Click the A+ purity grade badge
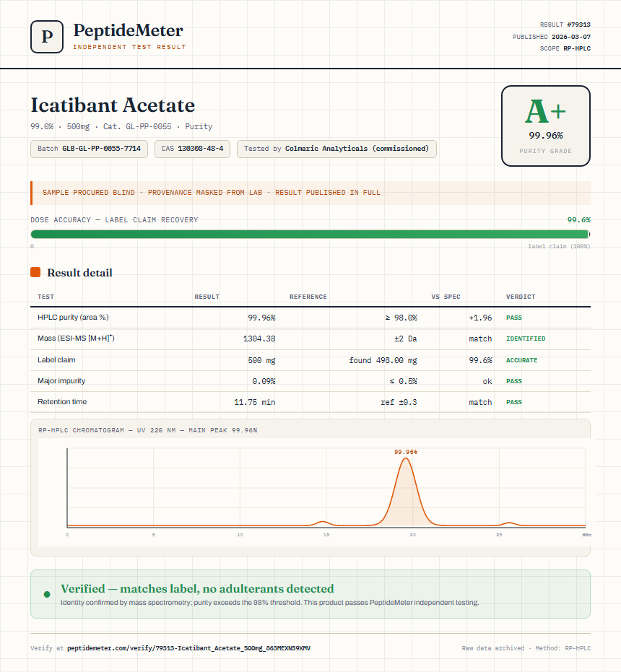This screenshot has height=672, width=621. 545,126
